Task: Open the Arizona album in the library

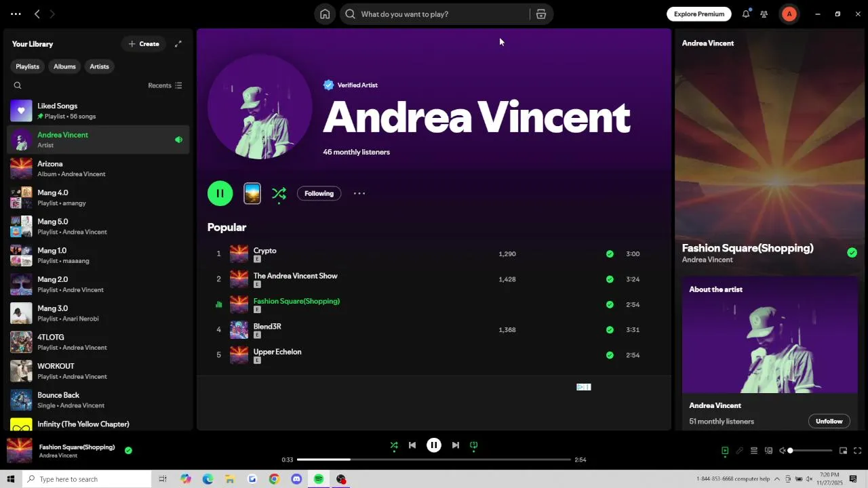Action: [98, 169]
